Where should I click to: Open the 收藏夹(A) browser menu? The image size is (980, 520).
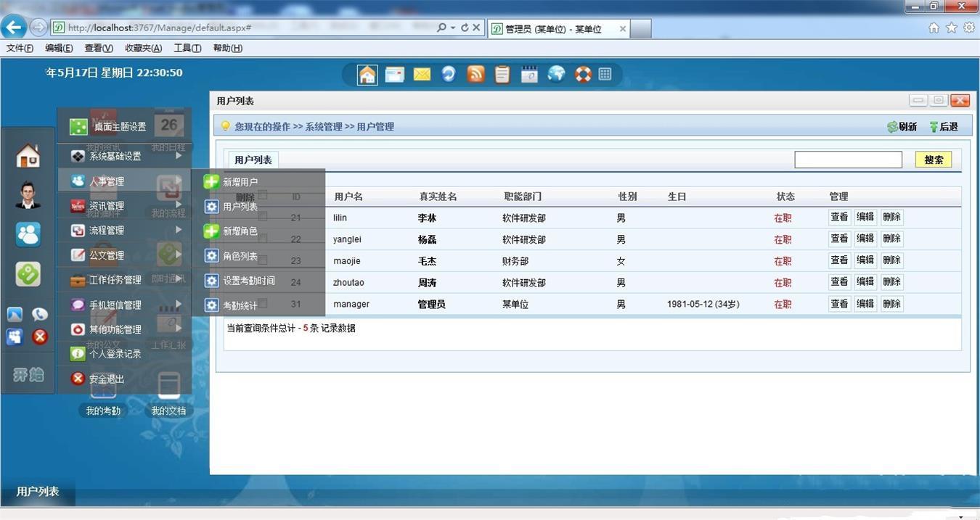(144, 49)
